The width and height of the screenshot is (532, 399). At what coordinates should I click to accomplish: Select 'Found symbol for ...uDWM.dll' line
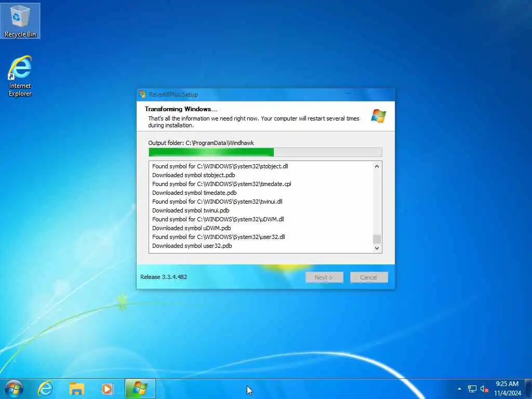(x=218, y=219)
